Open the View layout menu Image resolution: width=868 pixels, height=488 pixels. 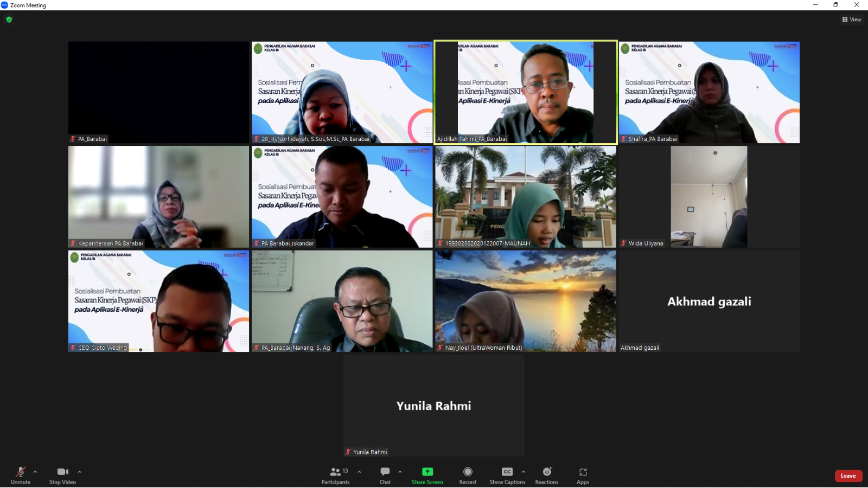[x=851, y=20]
